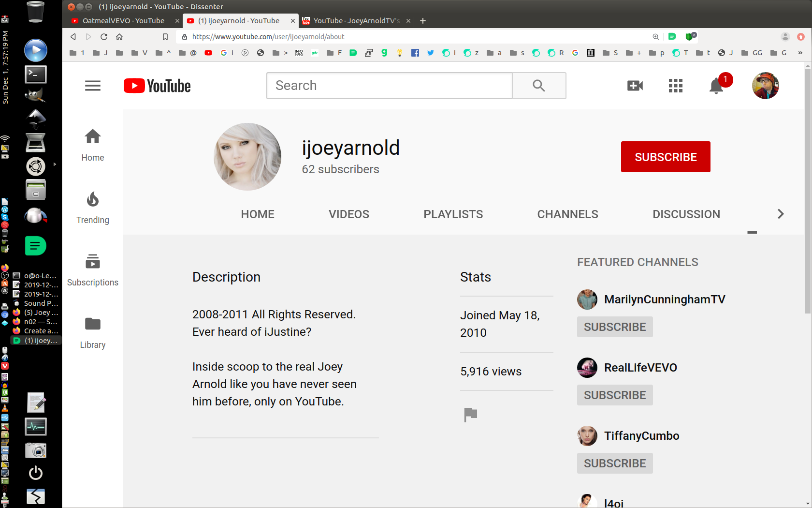Open the video create camera icon
Screen dimensions: 812x508
tap(635, 86)
